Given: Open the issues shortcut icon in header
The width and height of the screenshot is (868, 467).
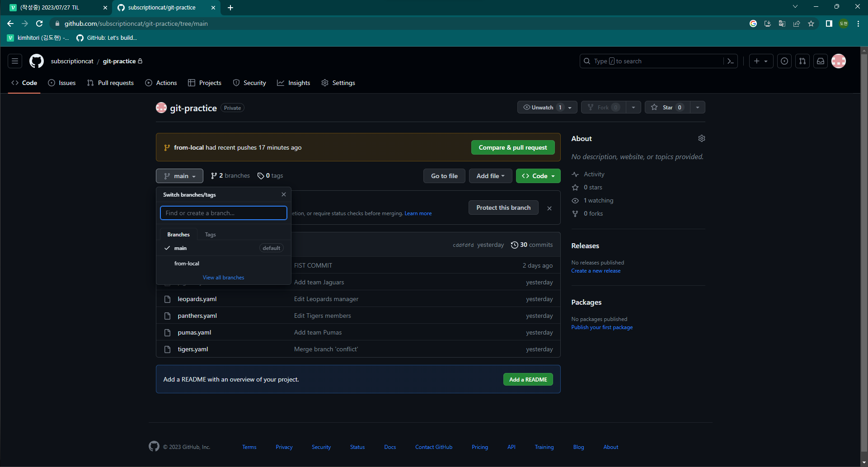Looking at the screenshot, I should click(784, 61).
